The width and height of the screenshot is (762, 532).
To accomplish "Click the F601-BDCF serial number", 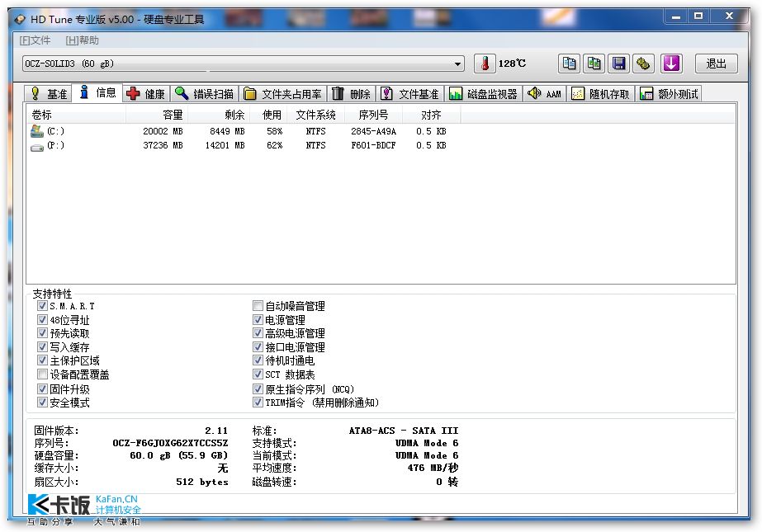I will point(373,145).
